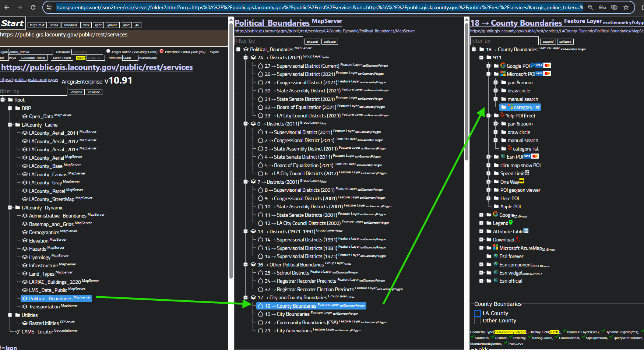Click the browser reload page icon
Image resolution: width=644 pixels, height=350 pixels.
tap(33, 7)
